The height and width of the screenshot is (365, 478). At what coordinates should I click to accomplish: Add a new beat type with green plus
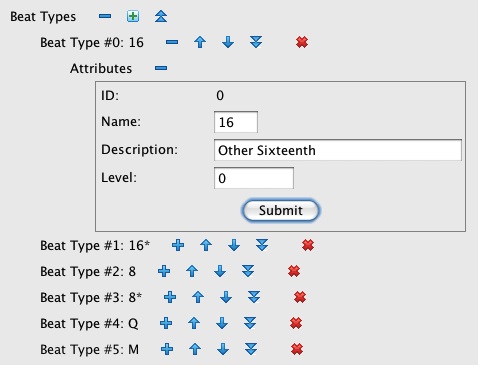[x=133, y=16]
